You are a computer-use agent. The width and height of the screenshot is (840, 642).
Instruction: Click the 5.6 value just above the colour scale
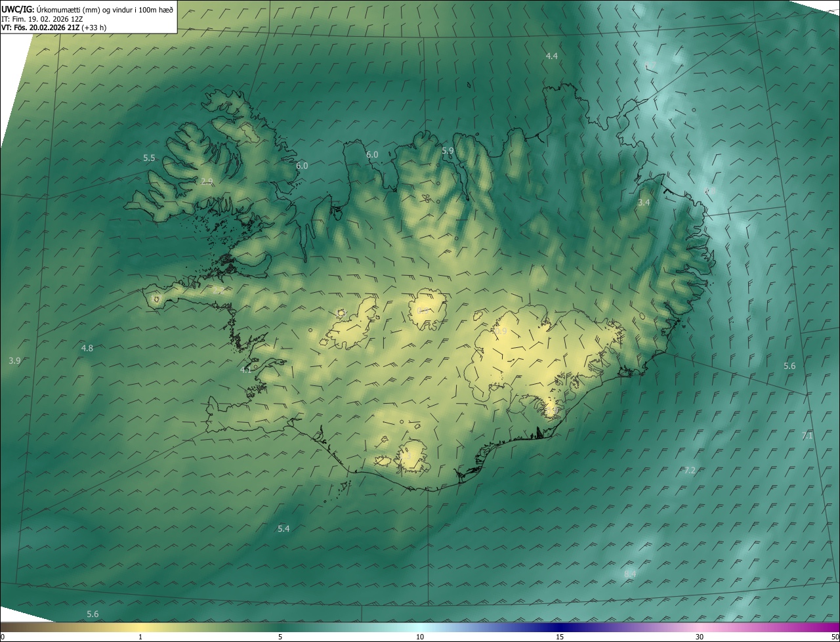pyautogui.click(x=93, y=614)
